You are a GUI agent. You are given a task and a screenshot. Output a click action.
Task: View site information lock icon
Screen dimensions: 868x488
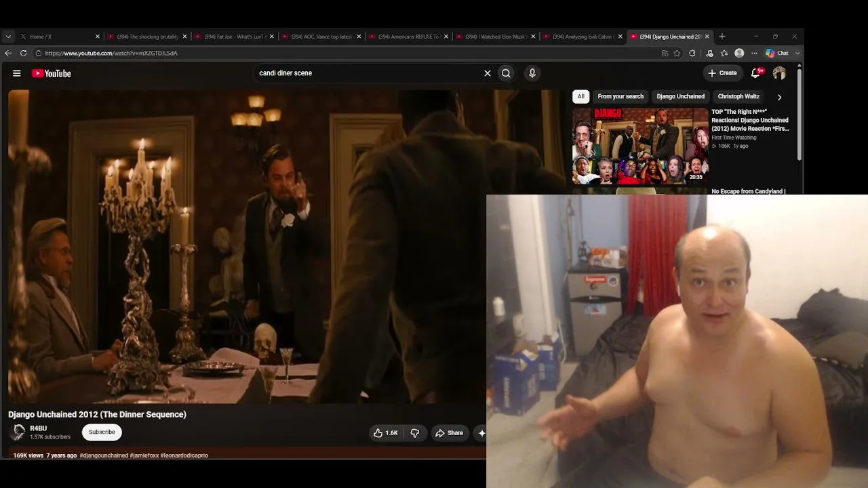(39, 53)
